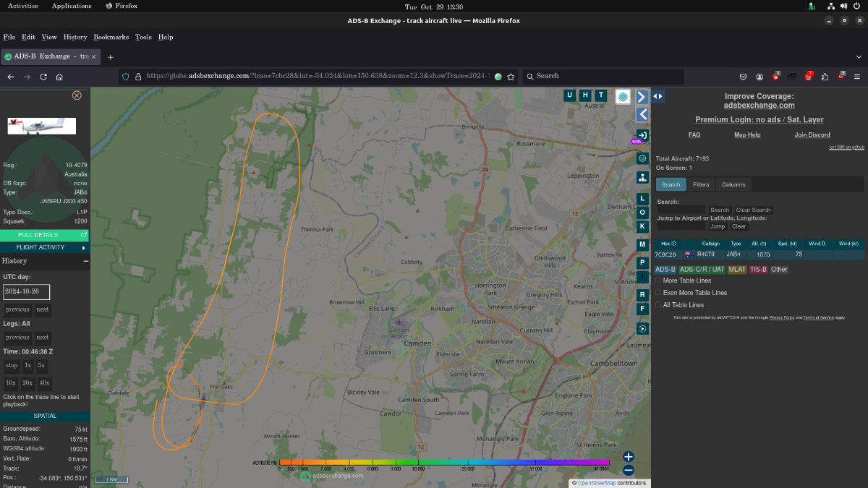Click the I map button

click(642, 276)
